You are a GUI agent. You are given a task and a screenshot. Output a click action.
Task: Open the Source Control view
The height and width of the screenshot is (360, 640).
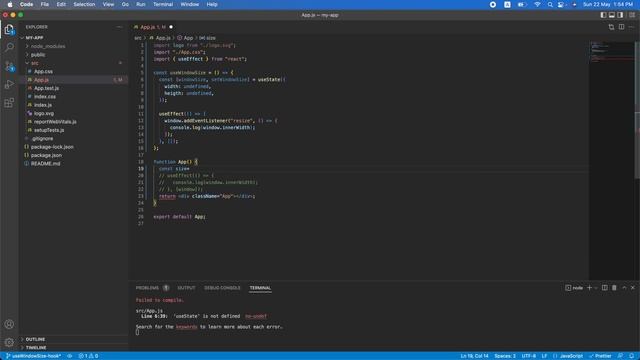coord(9,66)
